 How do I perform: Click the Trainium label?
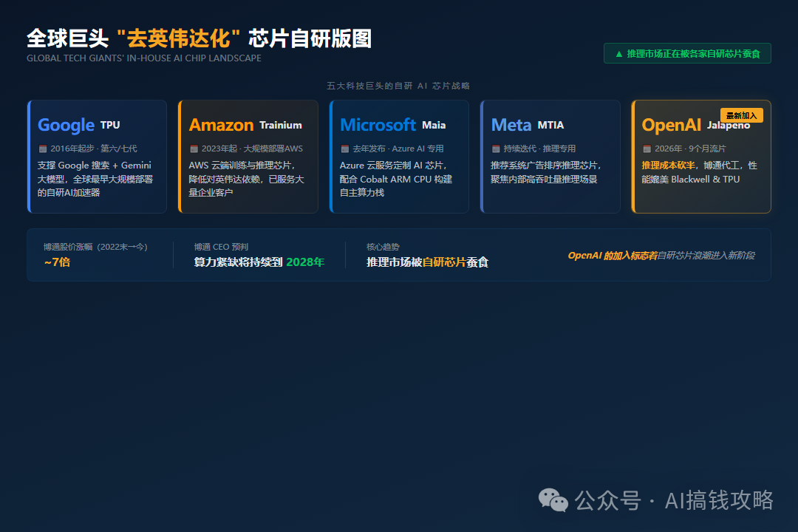pyautogui.click(x=281, y=125)
